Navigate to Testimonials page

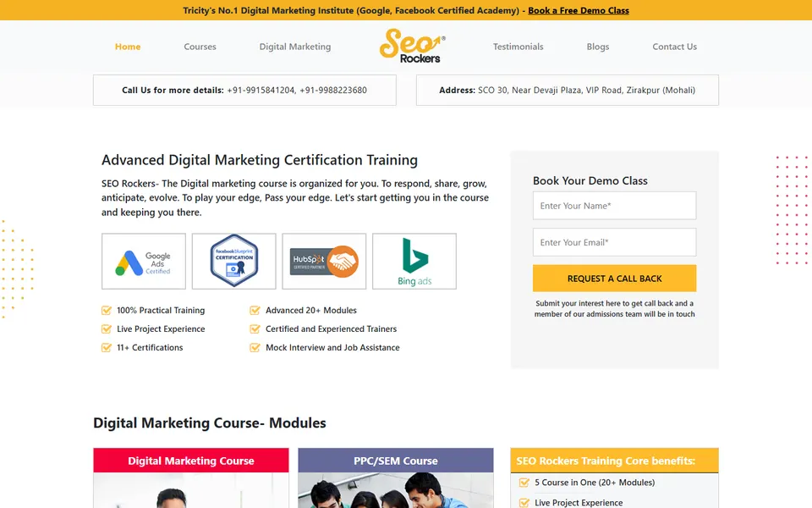tap(518, 47)
